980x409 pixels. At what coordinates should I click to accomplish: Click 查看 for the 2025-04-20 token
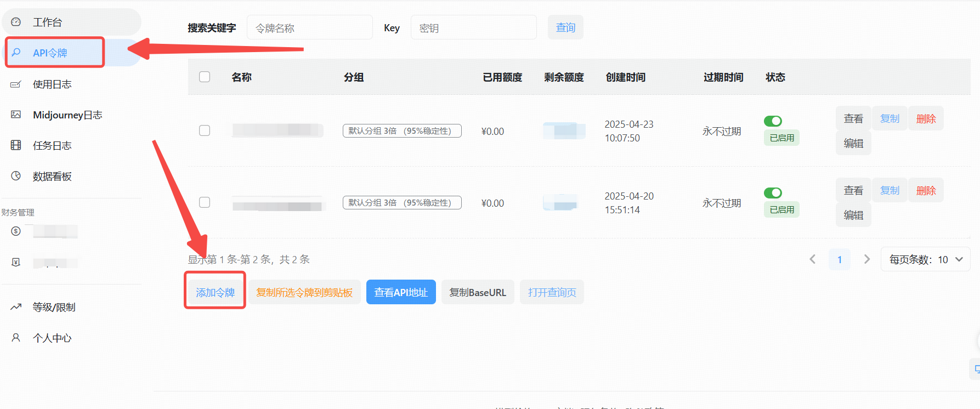[x=853, y=190]
